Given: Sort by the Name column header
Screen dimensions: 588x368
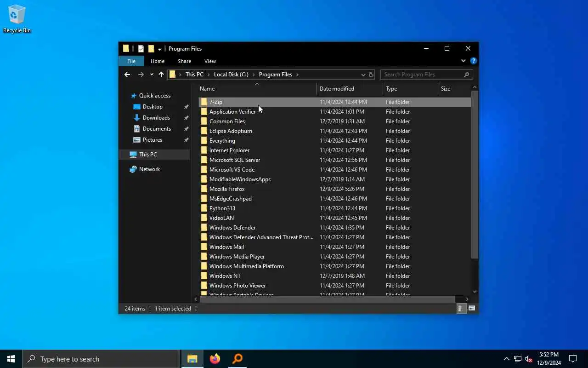Looking at the screenshot, I should coord(257,89).
